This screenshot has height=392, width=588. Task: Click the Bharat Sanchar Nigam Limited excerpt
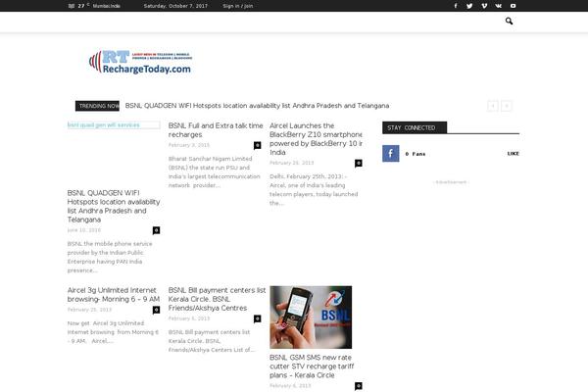(x=214, y=171)
